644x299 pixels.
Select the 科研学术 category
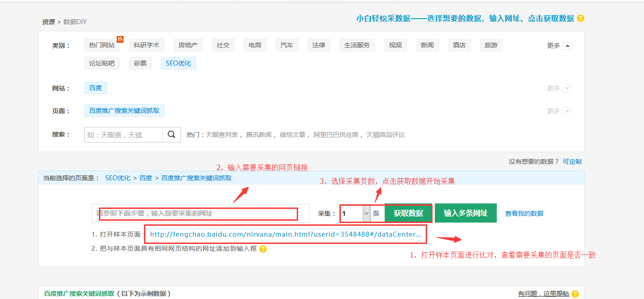pos(146,45)
